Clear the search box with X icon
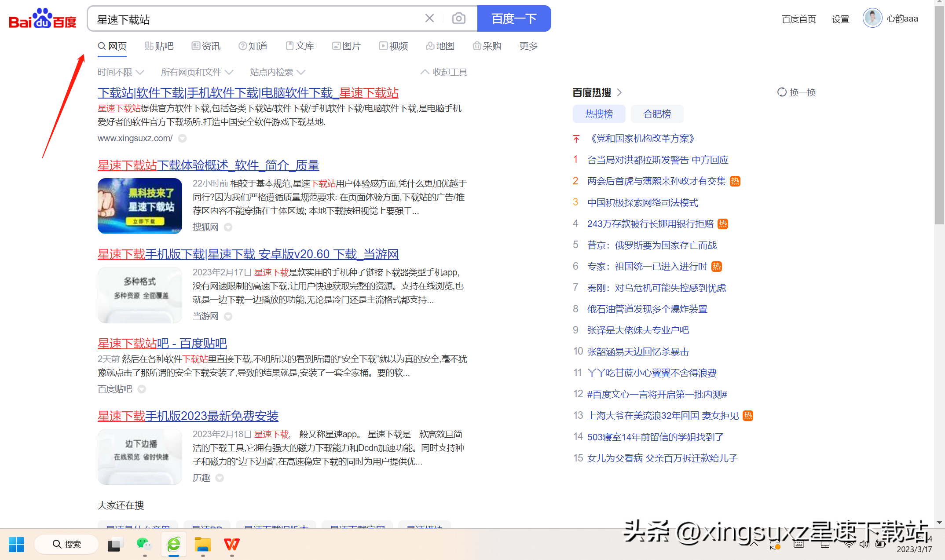 click(429, 18)
